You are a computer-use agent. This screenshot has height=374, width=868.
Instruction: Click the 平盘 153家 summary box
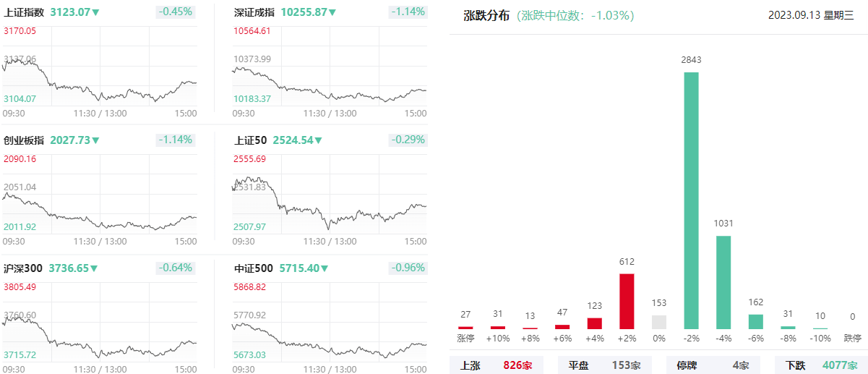click(604, 365)
